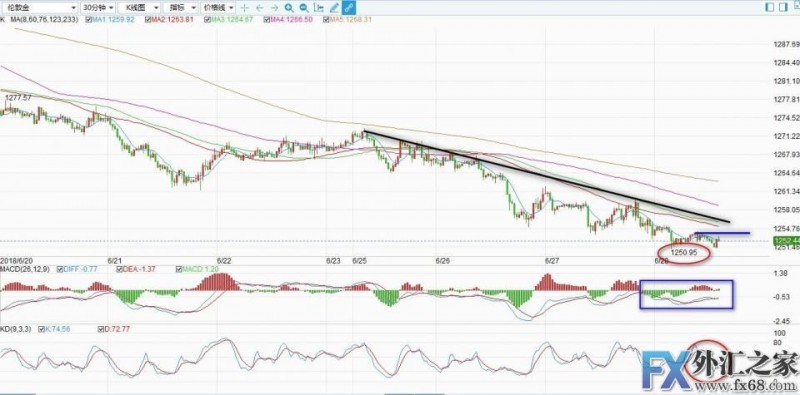Click the MACD(26,12,9) parameters label
Image resolution: width=800 pixels, height=395 pixels.
25,269
